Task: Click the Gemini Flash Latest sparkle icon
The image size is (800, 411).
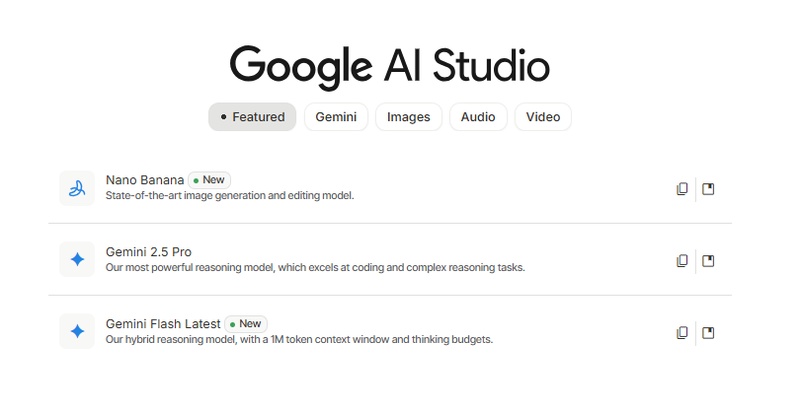Action: pos(77,331)
